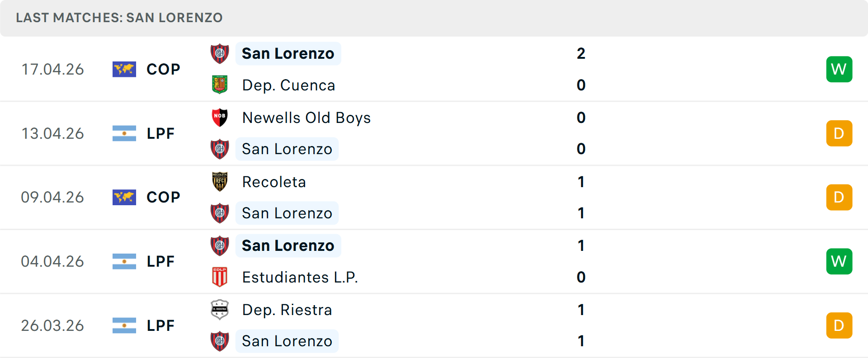
Task: Click the LPF league label for 04.04.26
Action: [160, 261]
